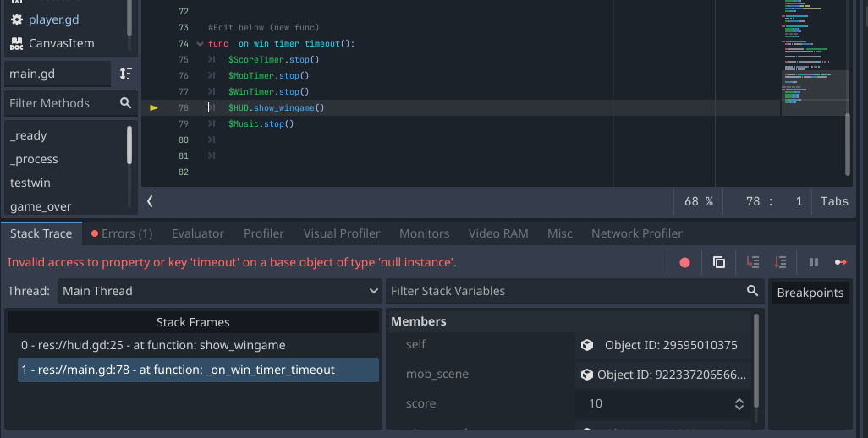Open the self Object ID 29595010375
This screenshot has height=438, width=868.
click(x=663, y=345)
